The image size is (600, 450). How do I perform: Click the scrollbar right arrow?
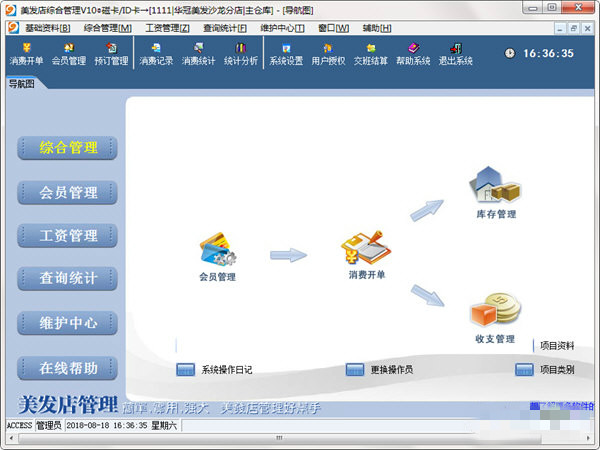(x=588, y=437)
